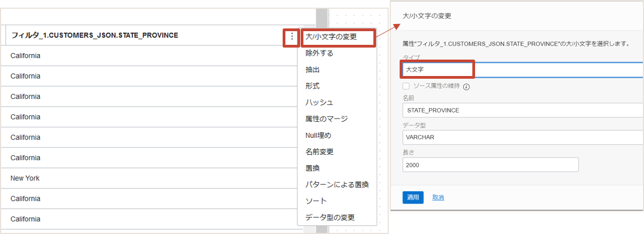The image size is (644, 234).
Task: Click パターンによる置換 option
Action: coord(337,185)
